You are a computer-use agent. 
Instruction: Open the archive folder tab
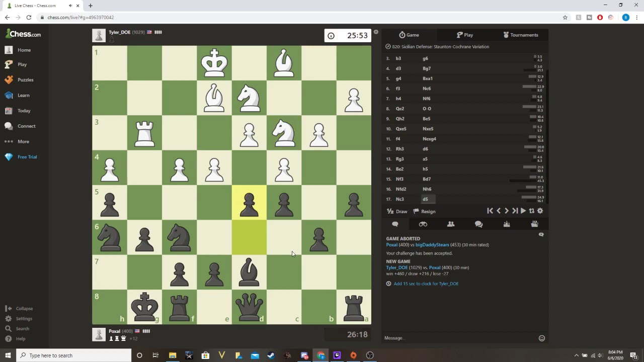(534, 224)
